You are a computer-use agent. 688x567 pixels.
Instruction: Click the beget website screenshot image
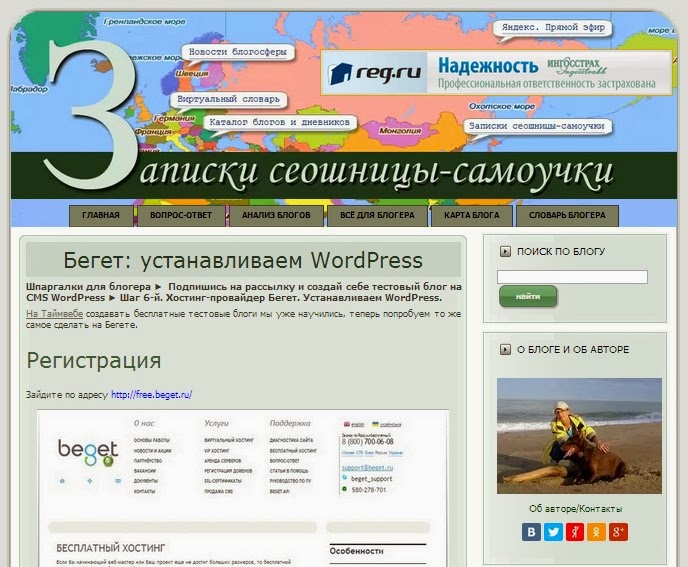point(243,488)
